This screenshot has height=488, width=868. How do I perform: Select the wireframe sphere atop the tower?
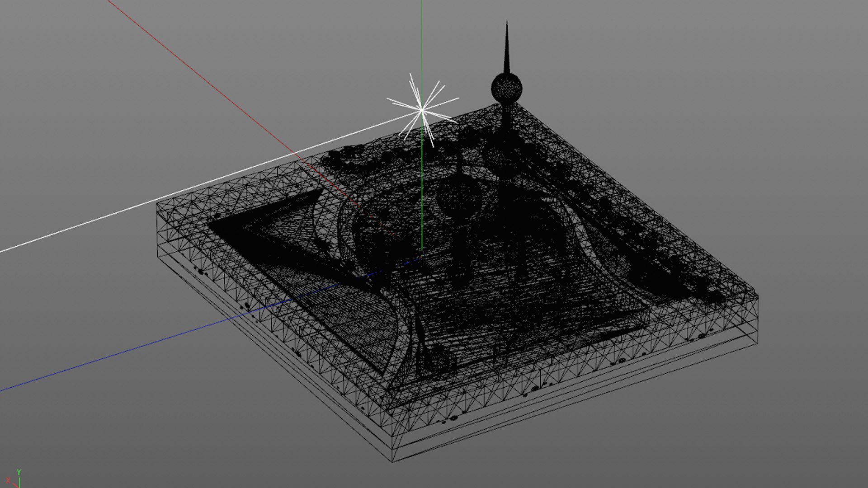[x=506, y=88]
